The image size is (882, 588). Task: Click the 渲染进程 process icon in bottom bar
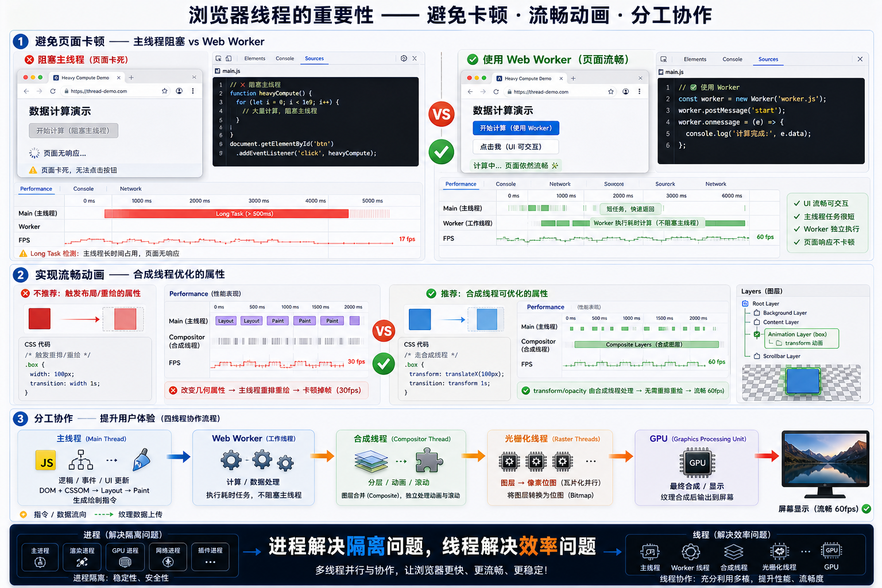82,562
